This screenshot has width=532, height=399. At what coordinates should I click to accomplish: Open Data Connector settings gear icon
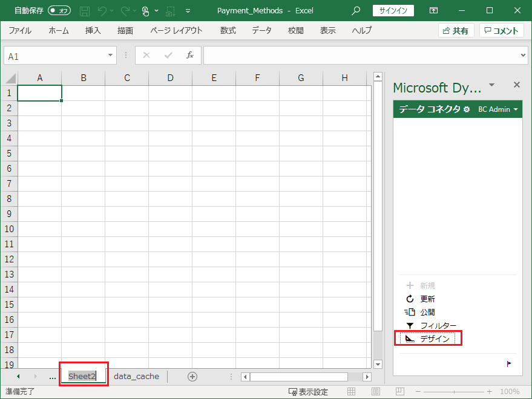[466, 109]
